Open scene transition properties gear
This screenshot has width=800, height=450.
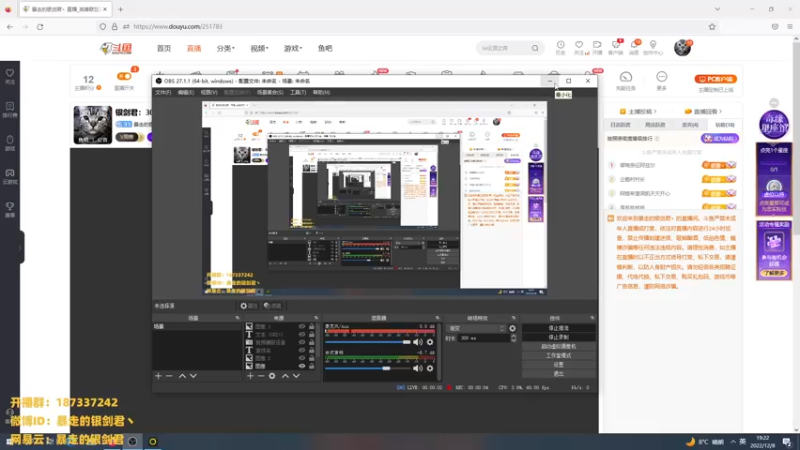coord(512,329)
